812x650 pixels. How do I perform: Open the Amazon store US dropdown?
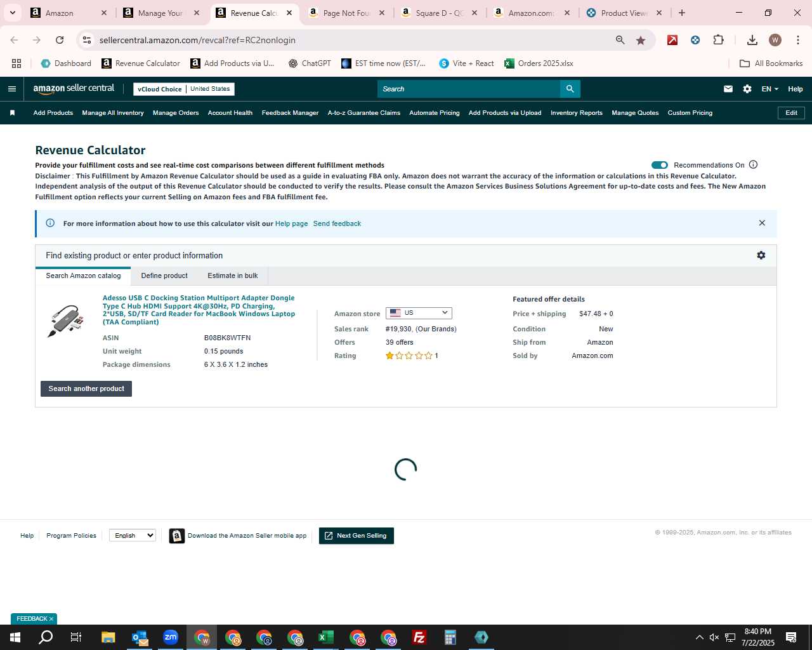[x=419, y=313]
